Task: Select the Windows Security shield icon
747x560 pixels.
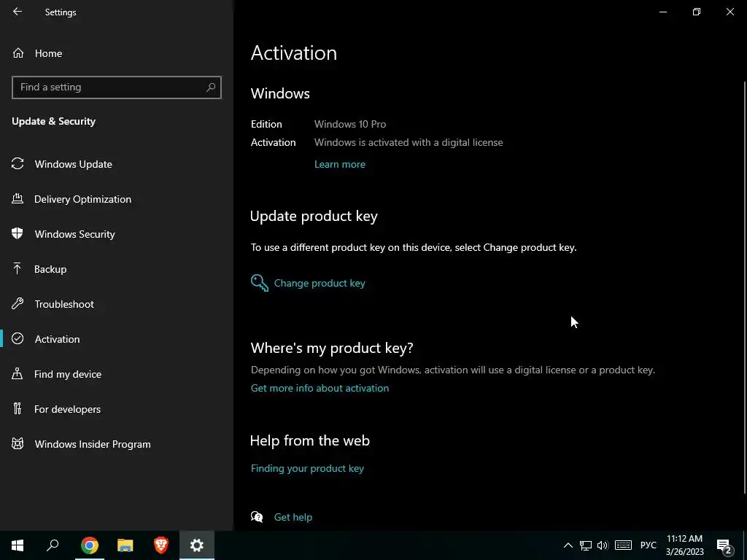Action: 18,234
